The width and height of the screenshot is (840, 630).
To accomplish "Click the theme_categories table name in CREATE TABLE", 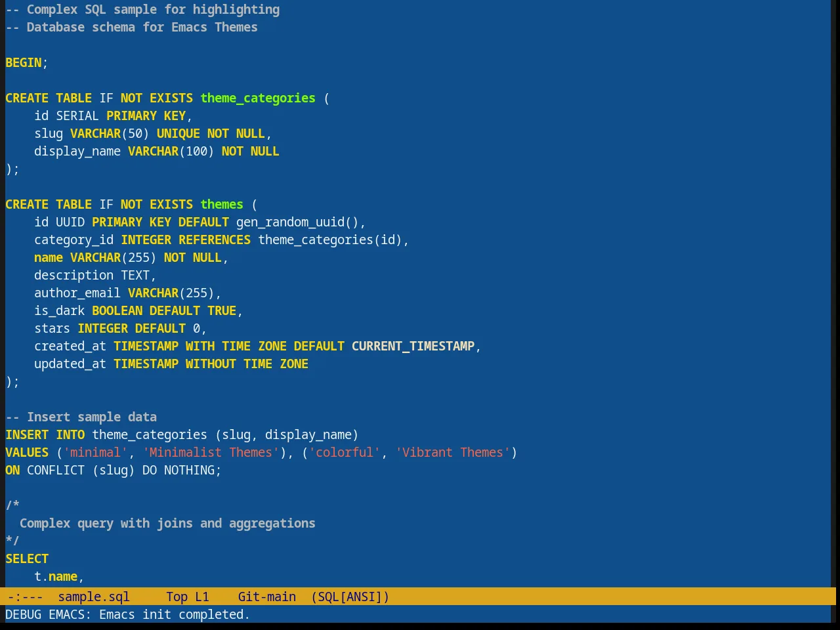I will [x=258, y=98].
